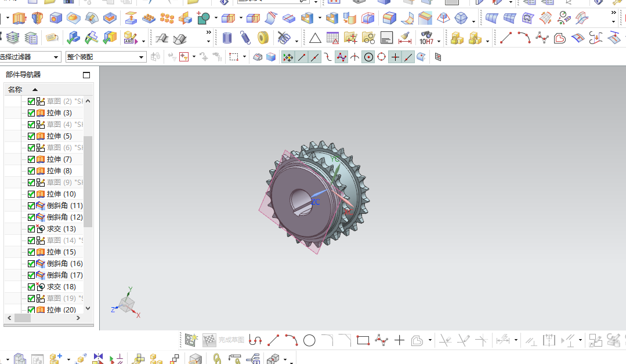The height and width of the screenshot is (364, 626).
Task: Click the Hole feature icon
Action: 56,18
